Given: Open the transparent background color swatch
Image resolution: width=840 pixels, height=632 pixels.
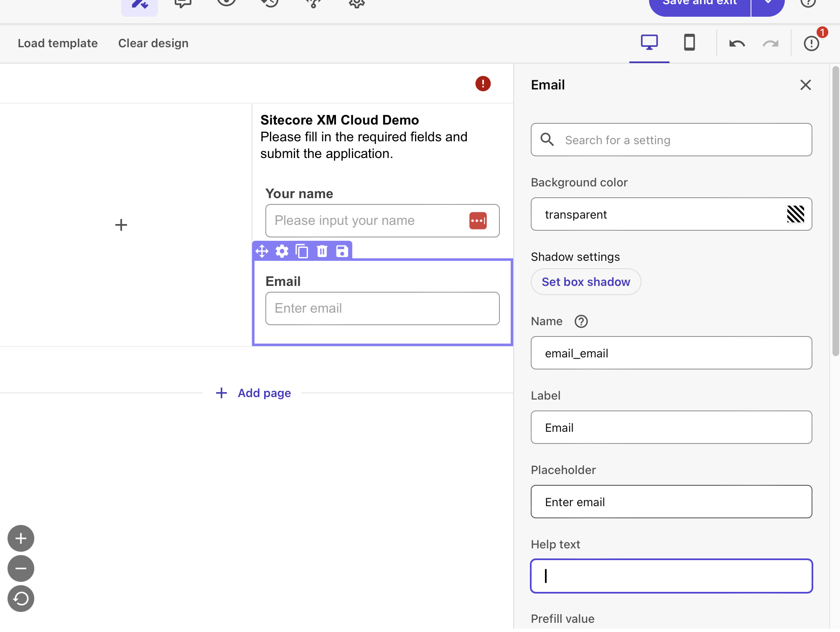Looking at the screenshot, I should pos(795,214).
